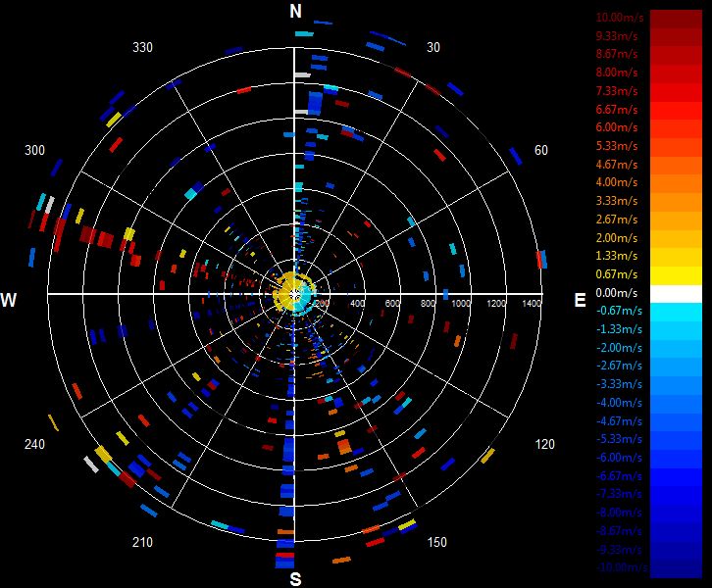The width and height of the screenshot is (712, 588).
Task: Click the 150 degree bearing label
Action: (x=436, y=542)
